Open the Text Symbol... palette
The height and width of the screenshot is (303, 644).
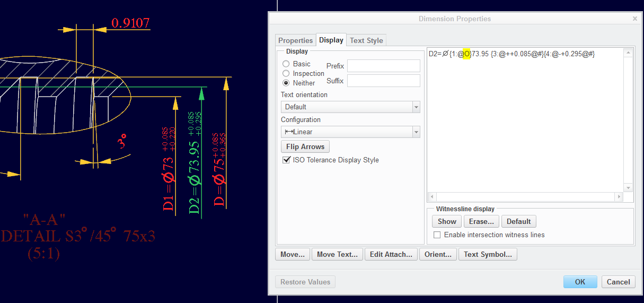488,254
